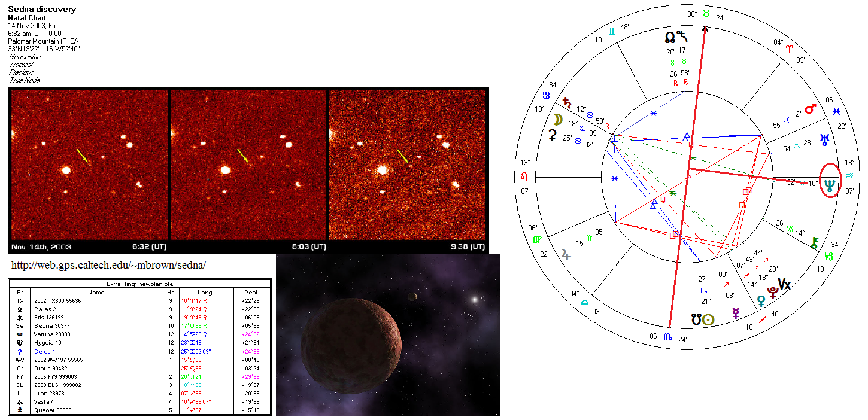Click the Saturn glyph near 12° Cancer

click(567, 102)
